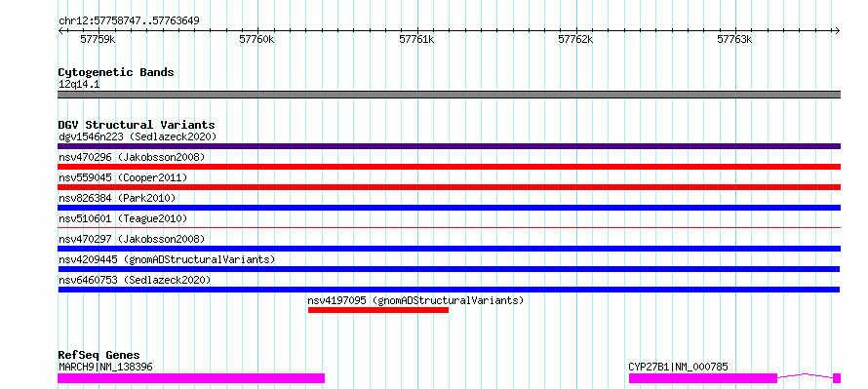Click the nsv559045 (Cooper2011) label
Image resolution: width=868 pixels, height=389 pixels.
[x=123, y=177]
